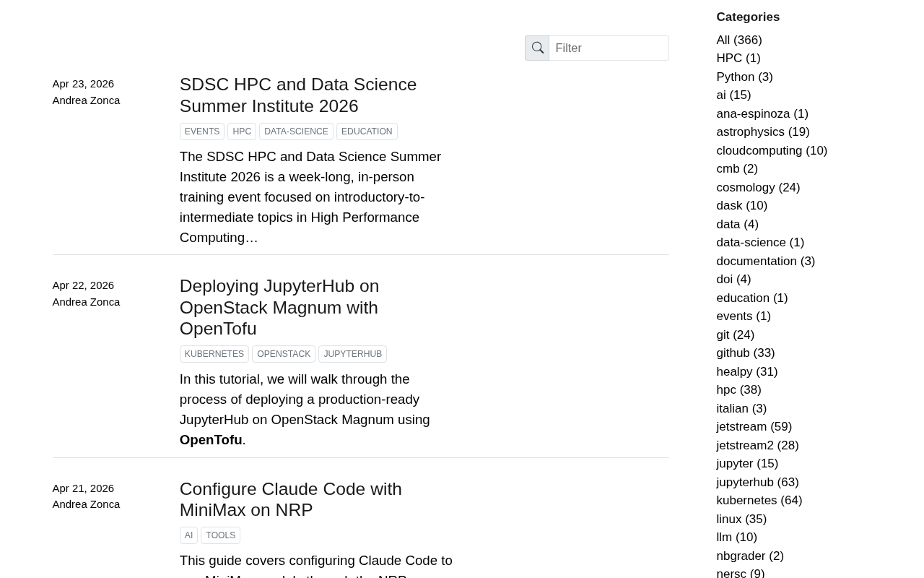Open the kubernetes (64) category
This screenshot has height=578, width=924.
point(759,500)
